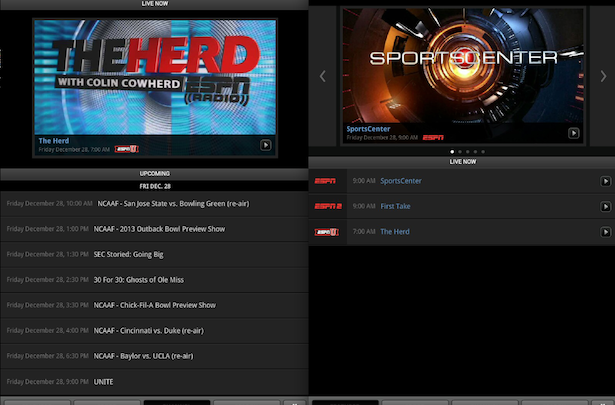Select SEC Storied: Going Big listing
The image size is (615, 405).
[154, 254]
